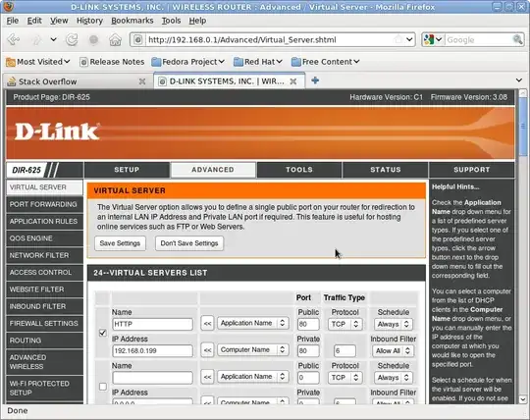Click the Public port 80 field
Image resolution: width=530 pixels, height=420 pixels.
click(308, 324)
